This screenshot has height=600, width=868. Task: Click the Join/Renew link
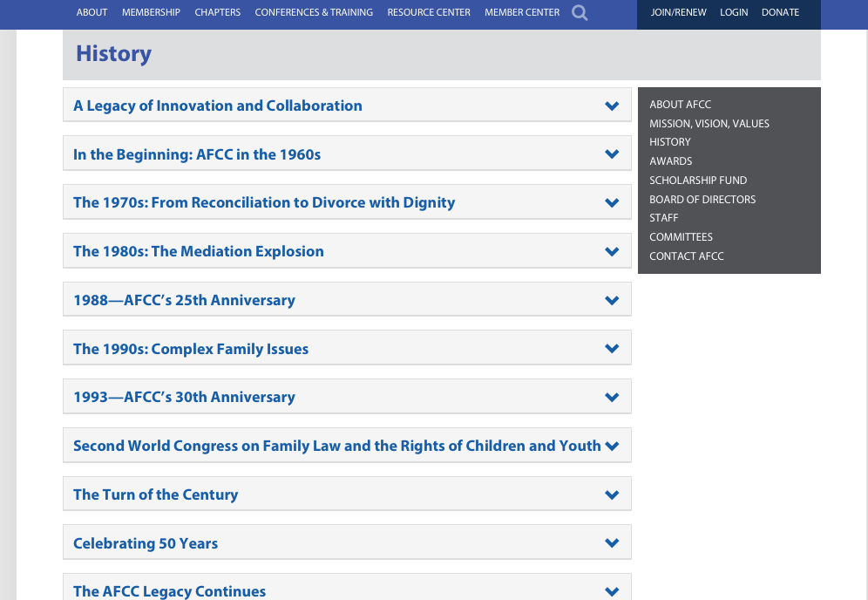(678, 12)
